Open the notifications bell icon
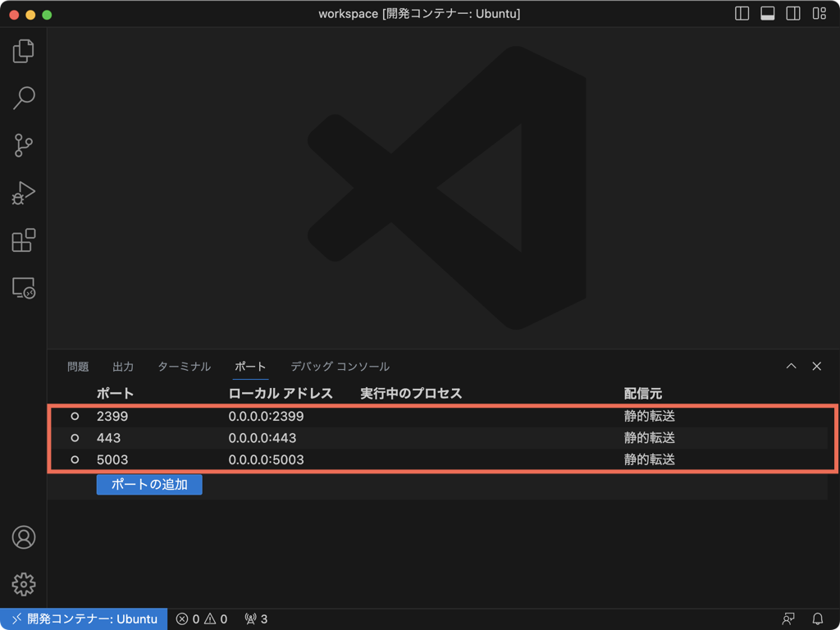This screenshot has height=630, width=840. 818,619
